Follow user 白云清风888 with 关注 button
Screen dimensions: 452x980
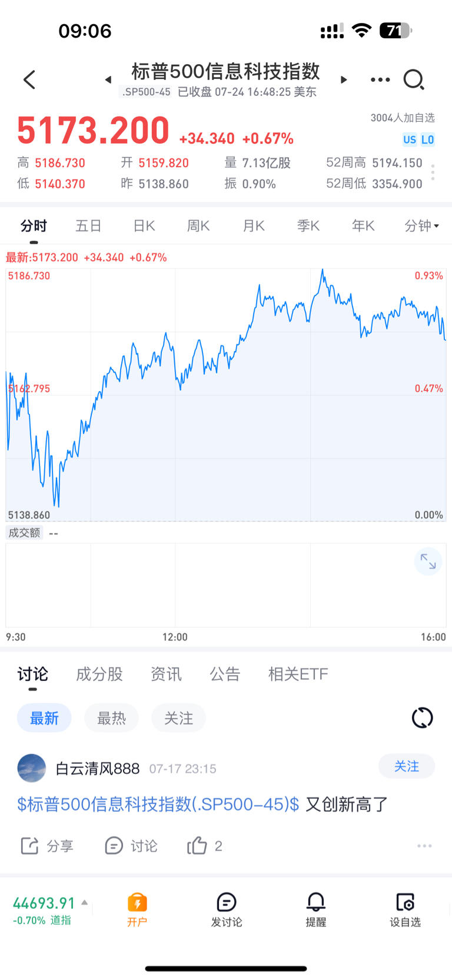pyautogui.click(x=407, y=766)
